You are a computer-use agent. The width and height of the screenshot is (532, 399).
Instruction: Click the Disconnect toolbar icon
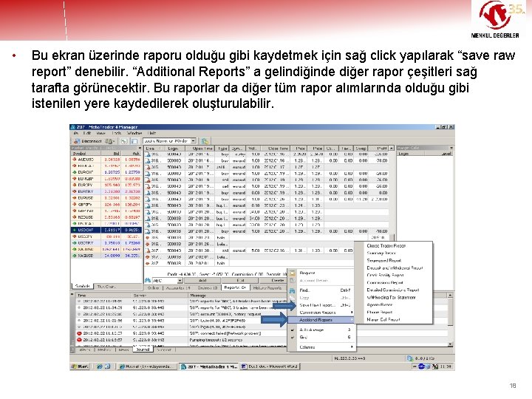click(x=77, y=141)
